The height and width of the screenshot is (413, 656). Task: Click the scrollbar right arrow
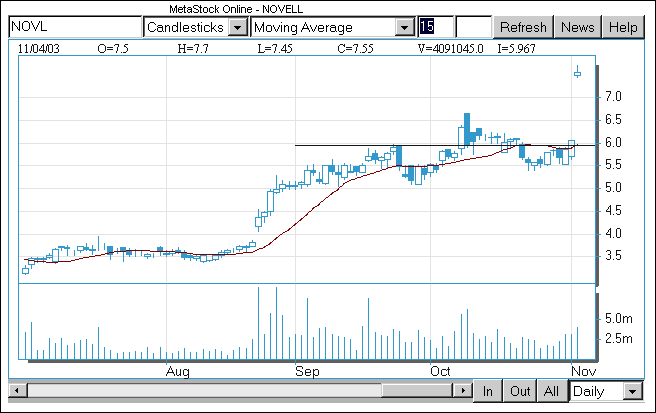click(463, 391)
